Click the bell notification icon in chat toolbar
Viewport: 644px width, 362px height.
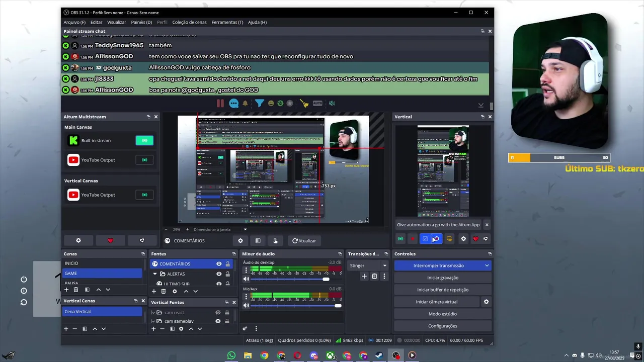pos(246,103)
